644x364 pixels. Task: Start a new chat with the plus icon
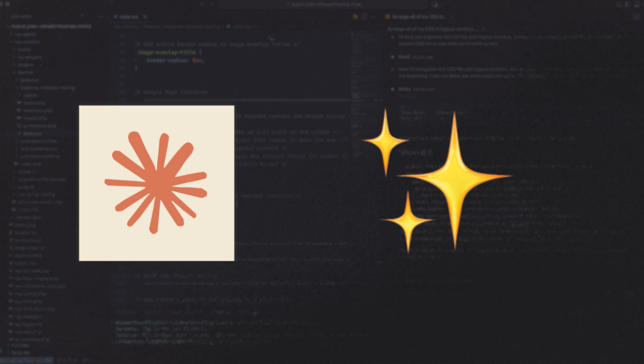click(x=636, y=16)
